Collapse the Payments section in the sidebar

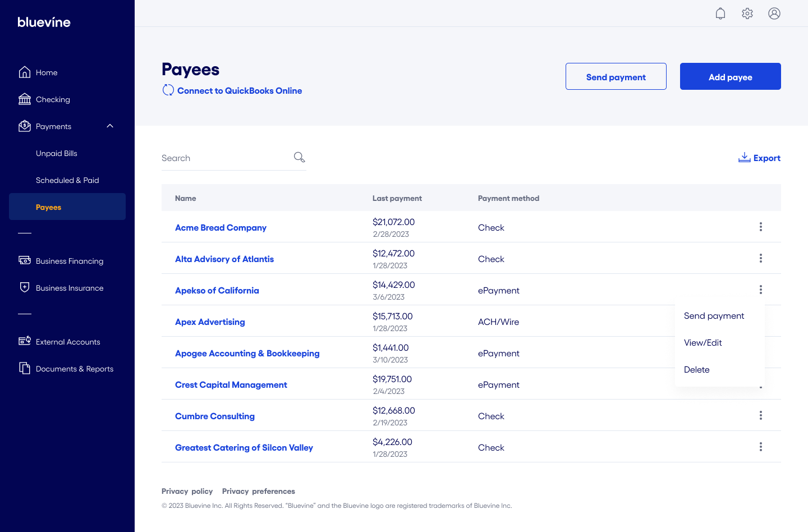point(110,126)
